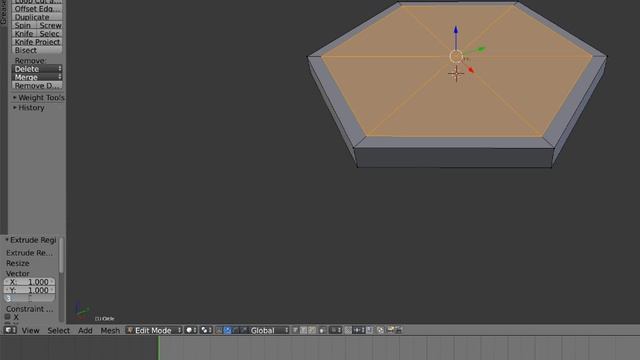Toggle the X constraint axis checkbox
Viewport: 640px width, 360px height.
(x=7, y=317)
